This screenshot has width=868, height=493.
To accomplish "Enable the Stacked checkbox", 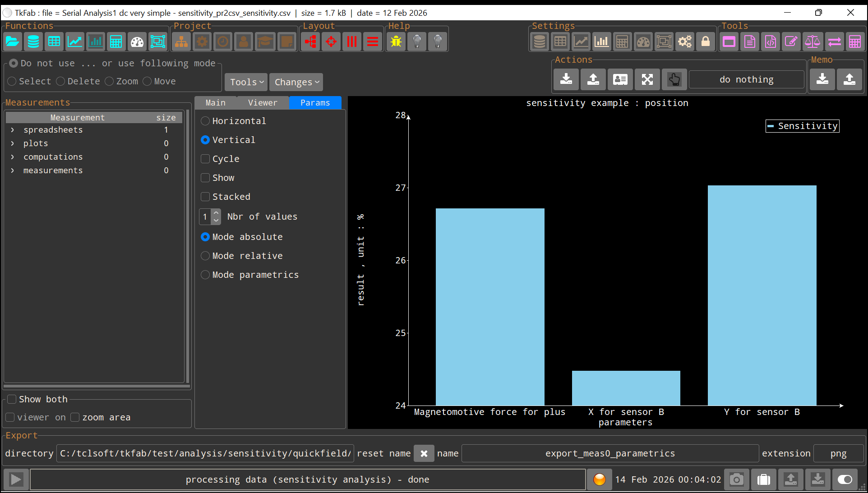I will 205,197.
